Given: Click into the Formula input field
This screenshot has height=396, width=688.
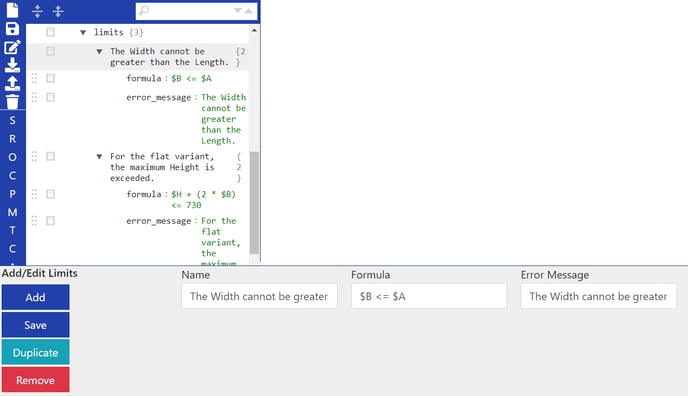Looking at the screenshot, I should point(429,296).
